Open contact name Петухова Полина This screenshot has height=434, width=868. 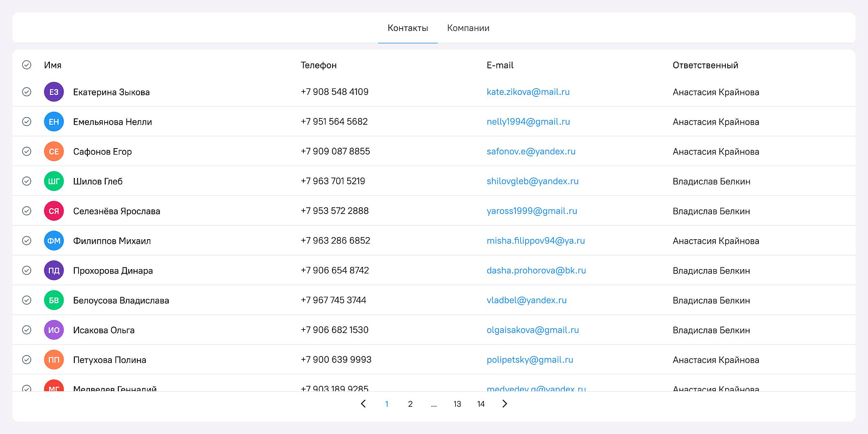coord(110,360)
